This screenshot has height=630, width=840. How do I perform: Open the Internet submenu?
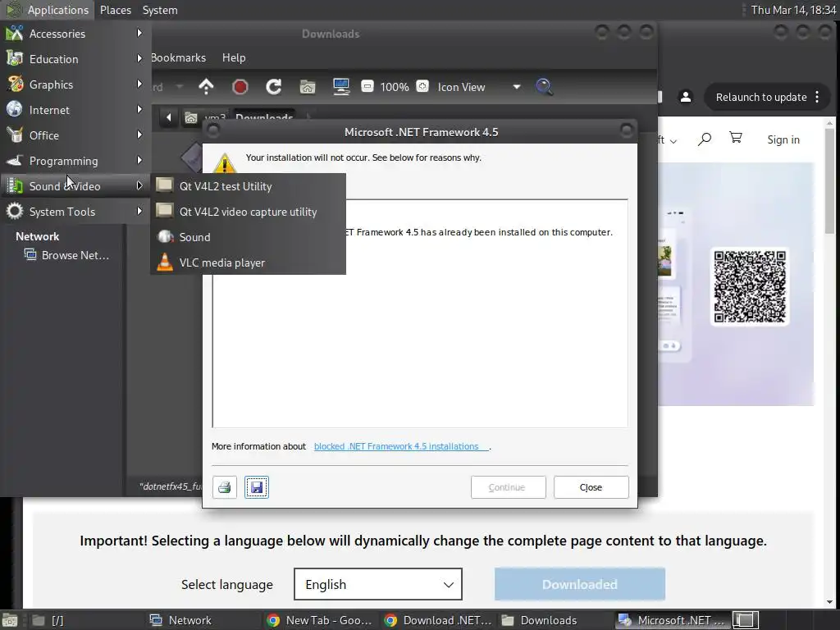coord(75,110)
